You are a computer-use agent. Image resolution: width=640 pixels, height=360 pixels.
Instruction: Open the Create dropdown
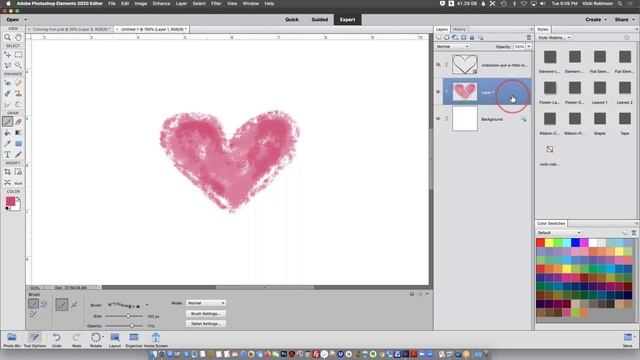coord(596,20)
